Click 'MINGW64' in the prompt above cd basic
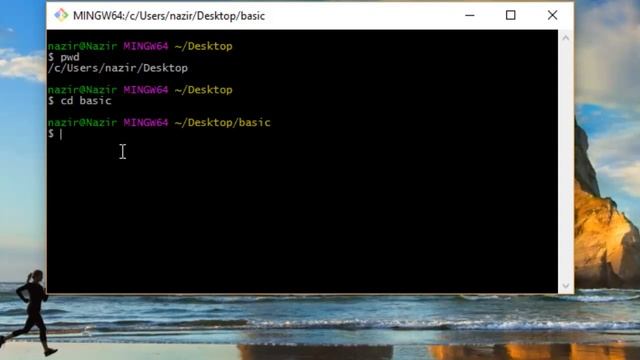 [x=146, y=90]
